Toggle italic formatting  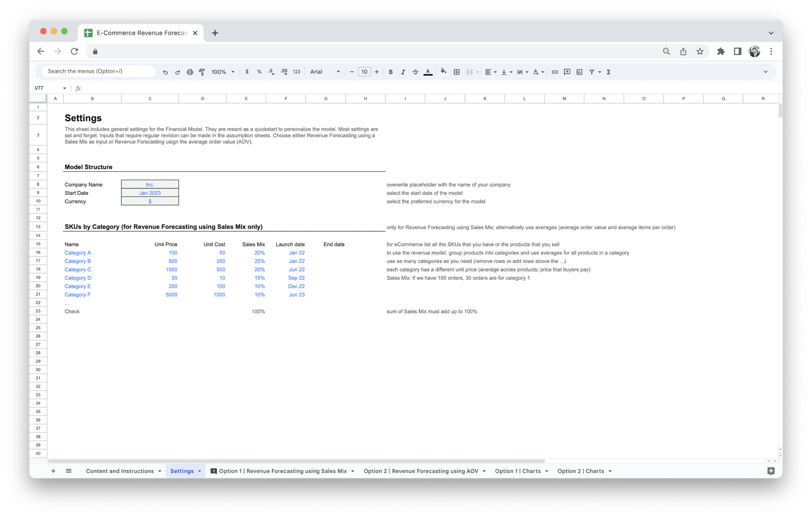pyautogui.click(x=403, y=72)
